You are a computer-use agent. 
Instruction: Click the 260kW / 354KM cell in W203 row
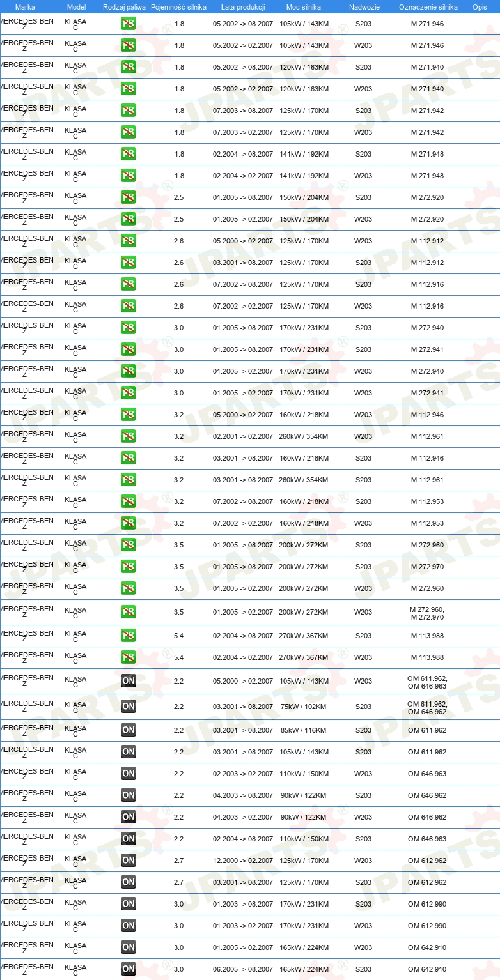point(304,436)
